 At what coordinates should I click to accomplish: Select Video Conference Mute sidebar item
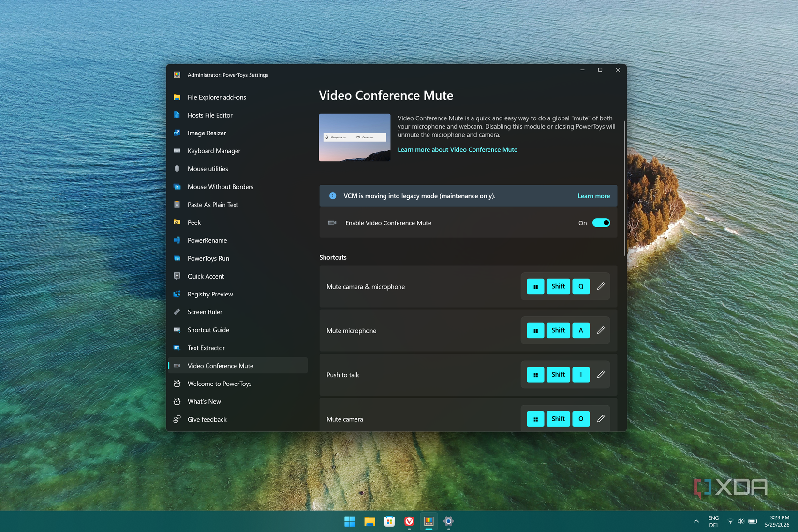coord(238,366)
